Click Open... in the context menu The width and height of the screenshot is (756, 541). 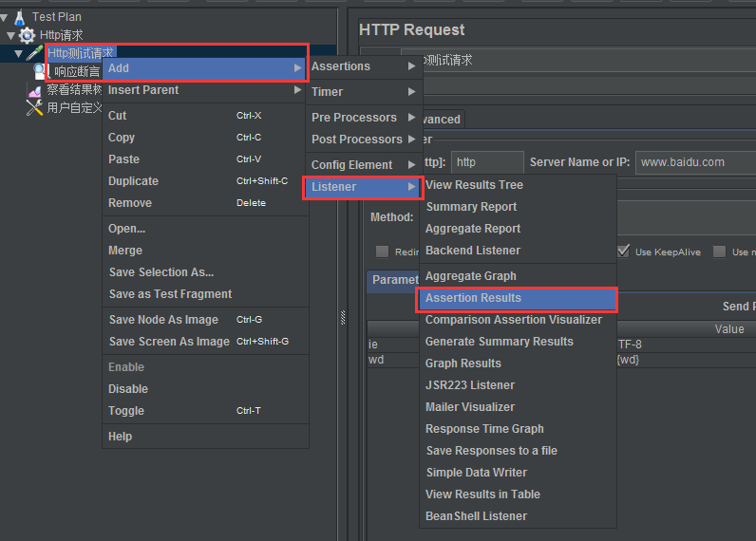pyautogui.click(x=205, y=229)
